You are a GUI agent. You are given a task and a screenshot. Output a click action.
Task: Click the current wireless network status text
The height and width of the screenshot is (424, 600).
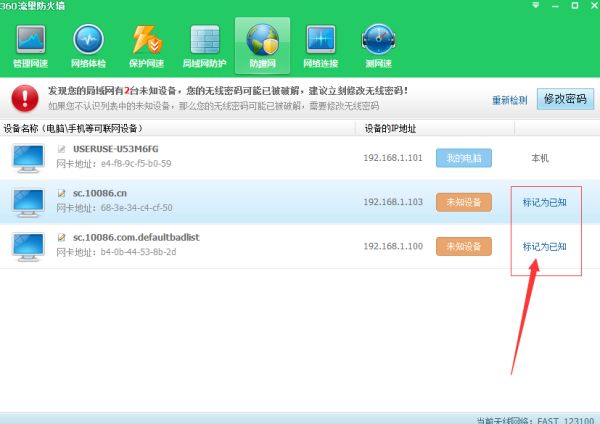point(535,420)
